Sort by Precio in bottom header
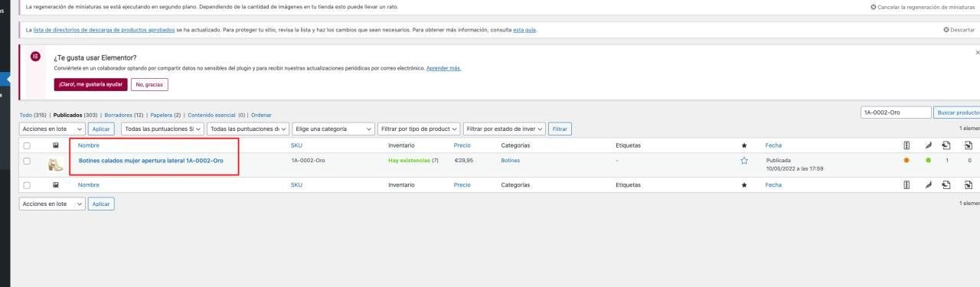The image size is (980, 287). (x=462, y=184)
